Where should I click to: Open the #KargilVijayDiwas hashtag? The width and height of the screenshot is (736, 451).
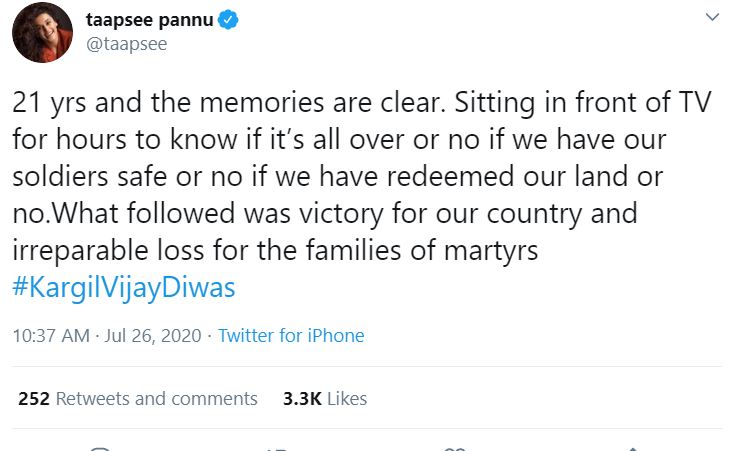(x=124, y=288)
